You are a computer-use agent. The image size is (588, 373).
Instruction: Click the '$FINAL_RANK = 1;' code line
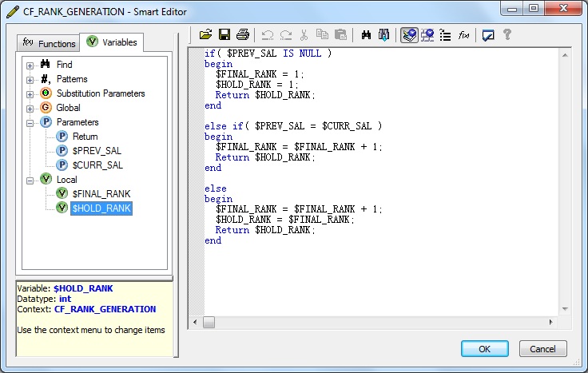[x=260, y=74]
